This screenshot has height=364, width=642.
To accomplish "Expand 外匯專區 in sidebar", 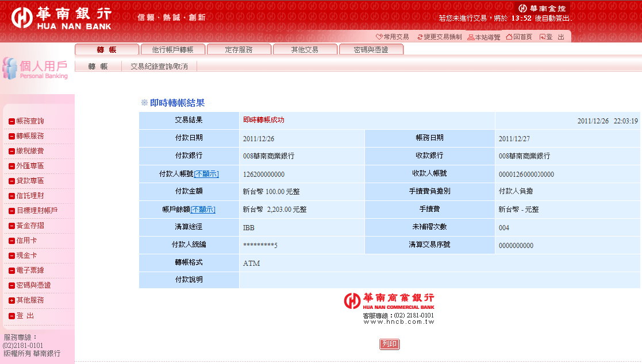I will [x=26, y=166].
